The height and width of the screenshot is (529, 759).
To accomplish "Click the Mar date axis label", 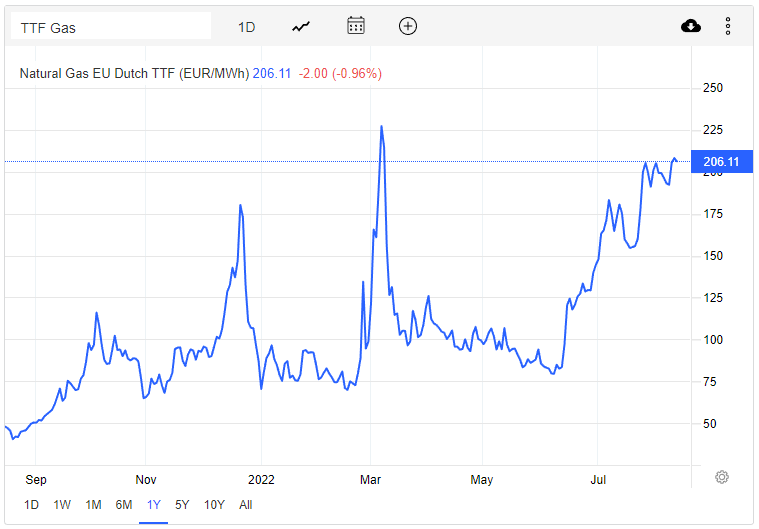I will [370, 480].
